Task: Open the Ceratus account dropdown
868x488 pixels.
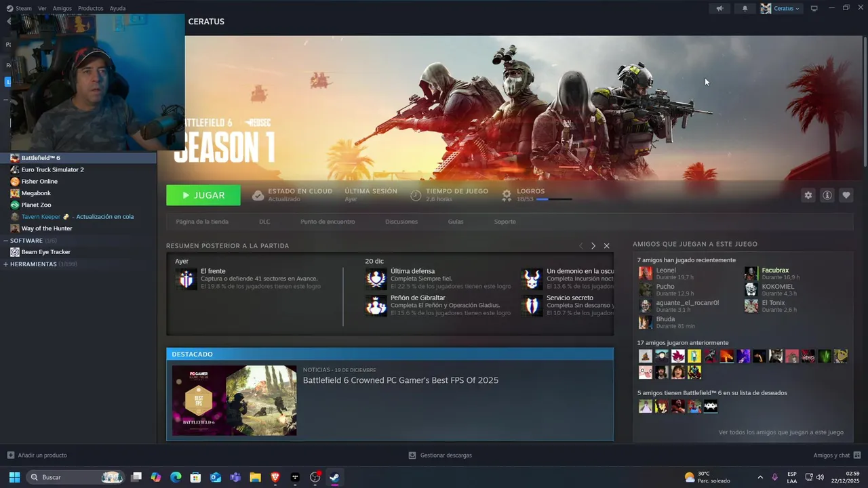Action: tap(780, 8)
